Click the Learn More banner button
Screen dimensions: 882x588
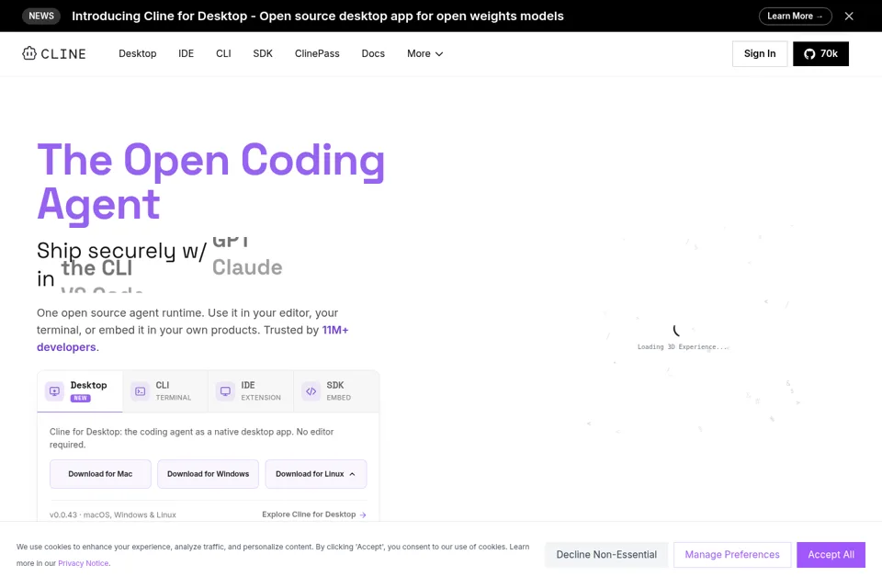795,17
